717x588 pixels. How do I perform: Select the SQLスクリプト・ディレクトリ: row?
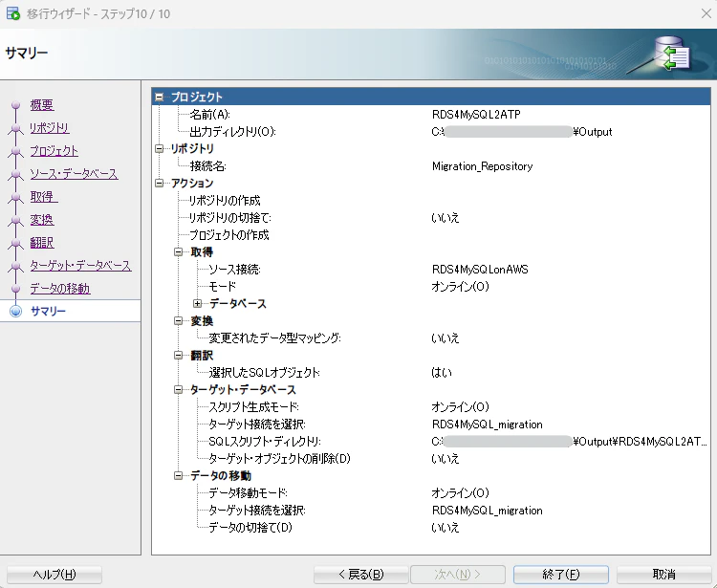431,441
